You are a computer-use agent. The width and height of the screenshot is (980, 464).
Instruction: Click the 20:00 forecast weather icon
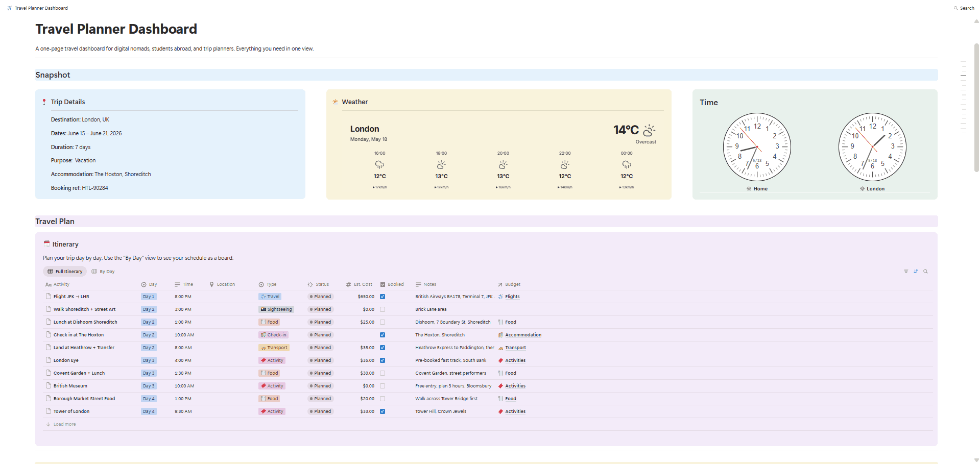click(x=503, y=165)
